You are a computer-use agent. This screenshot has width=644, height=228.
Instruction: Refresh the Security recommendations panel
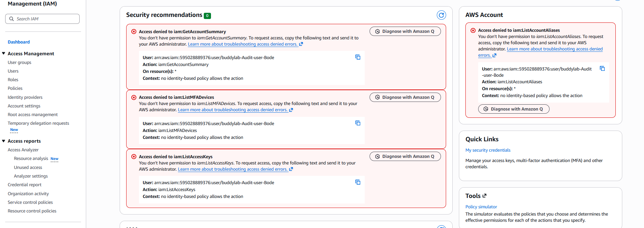[x=441, y=15]
